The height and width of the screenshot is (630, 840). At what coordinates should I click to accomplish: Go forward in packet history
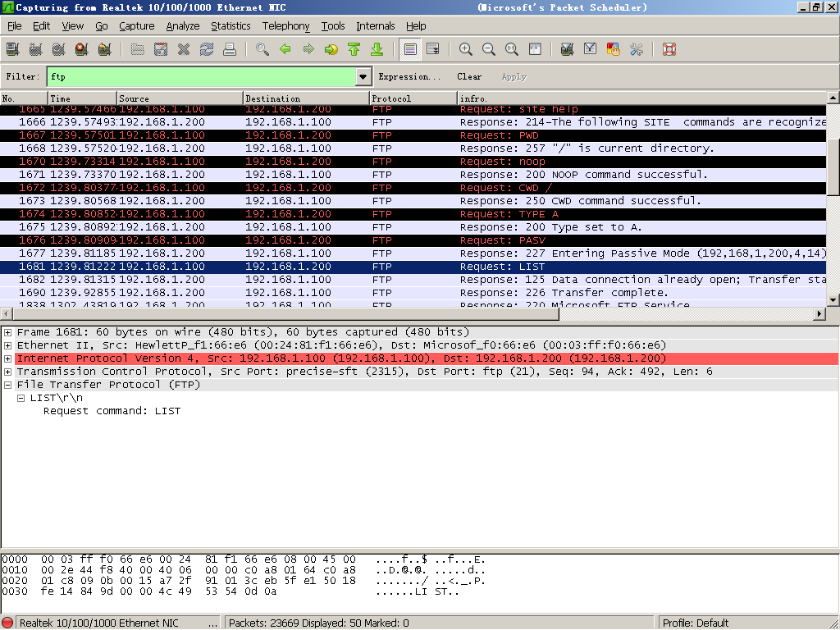click(308, 49)
